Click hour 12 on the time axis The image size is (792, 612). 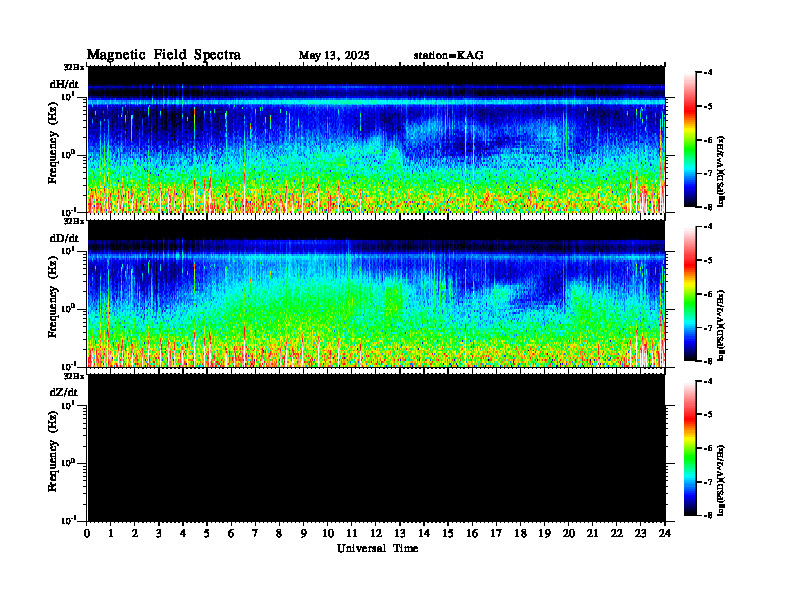(x=376, y=533)
